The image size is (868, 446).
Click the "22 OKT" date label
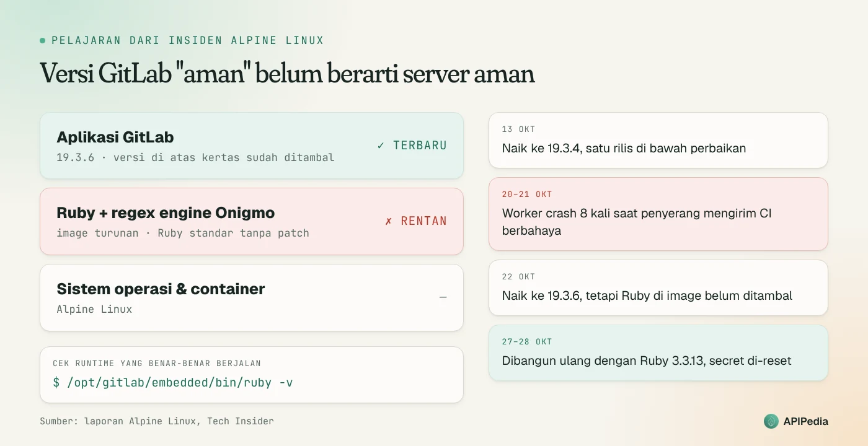[x=518, y=277]
